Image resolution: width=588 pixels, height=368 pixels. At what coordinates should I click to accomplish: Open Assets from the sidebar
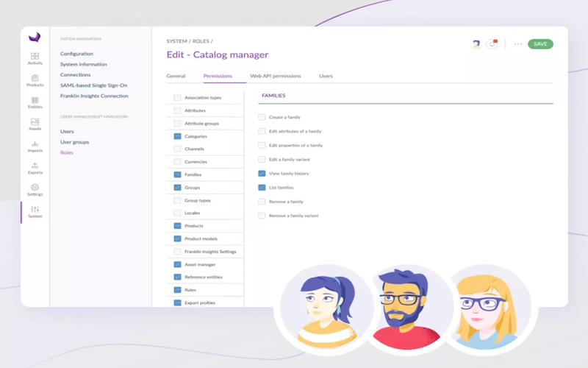tap(35, 124)
